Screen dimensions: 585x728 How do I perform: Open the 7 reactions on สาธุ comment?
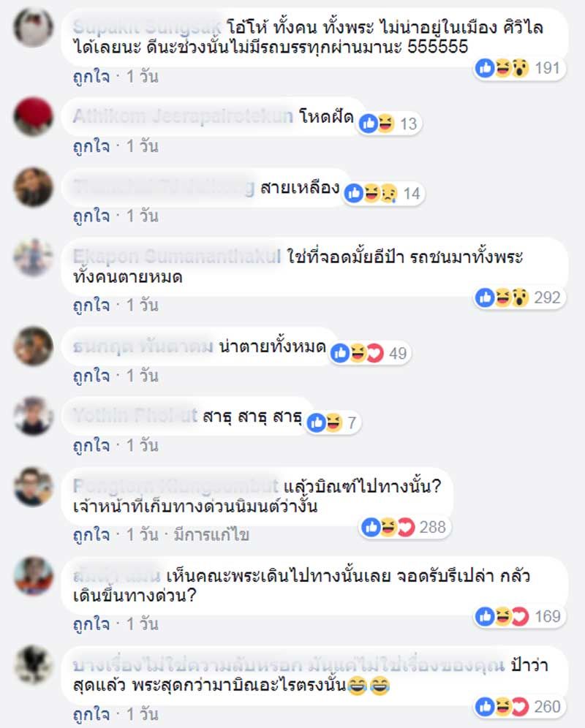333,422
